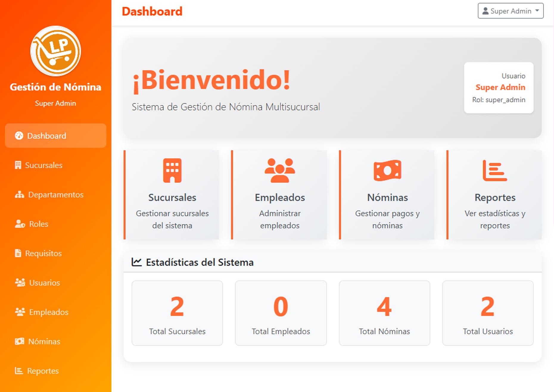Click the large people icon on Empleados card
The image size is (554, 392).
(280, 171)
